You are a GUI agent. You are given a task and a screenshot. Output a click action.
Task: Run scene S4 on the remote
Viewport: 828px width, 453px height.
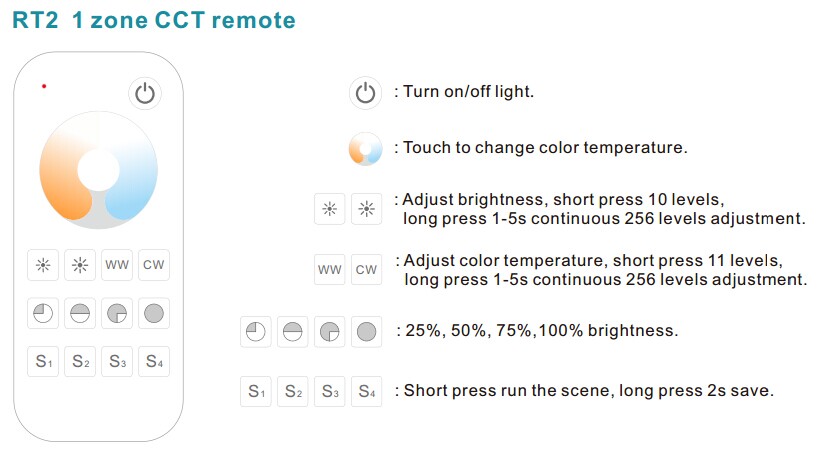154,362
